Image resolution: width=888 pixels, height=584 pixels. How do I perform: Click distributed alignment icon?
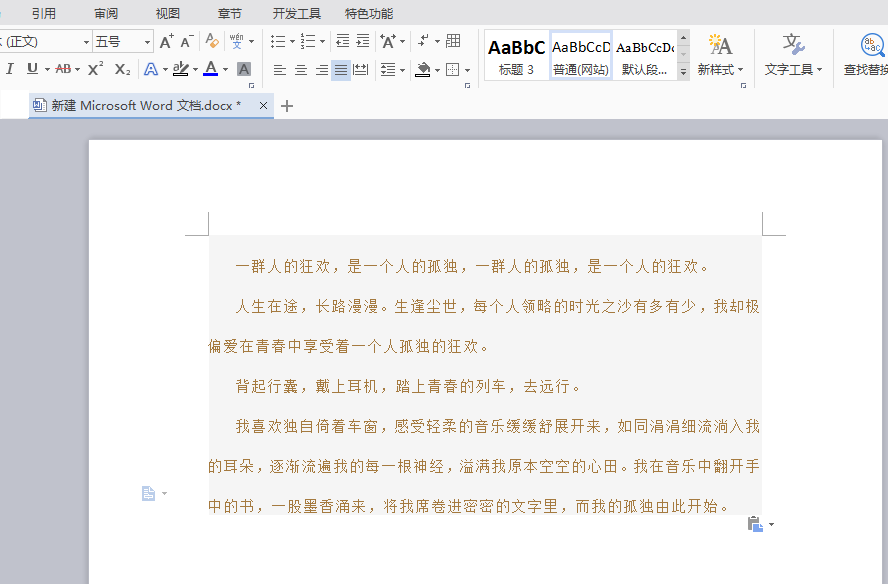pos(361,70)
